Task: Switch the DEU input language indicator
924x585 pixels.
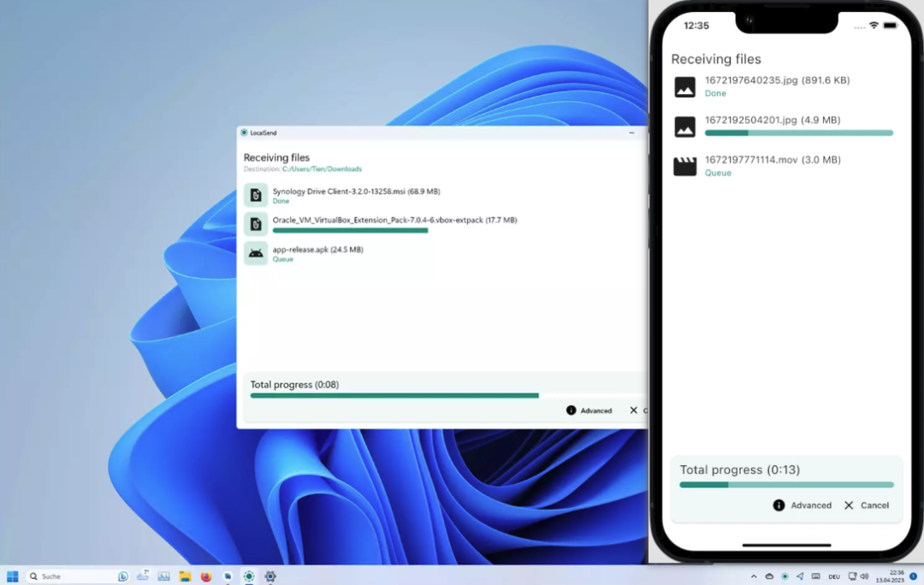Action: pyautogui.click(x=834, y=576)
